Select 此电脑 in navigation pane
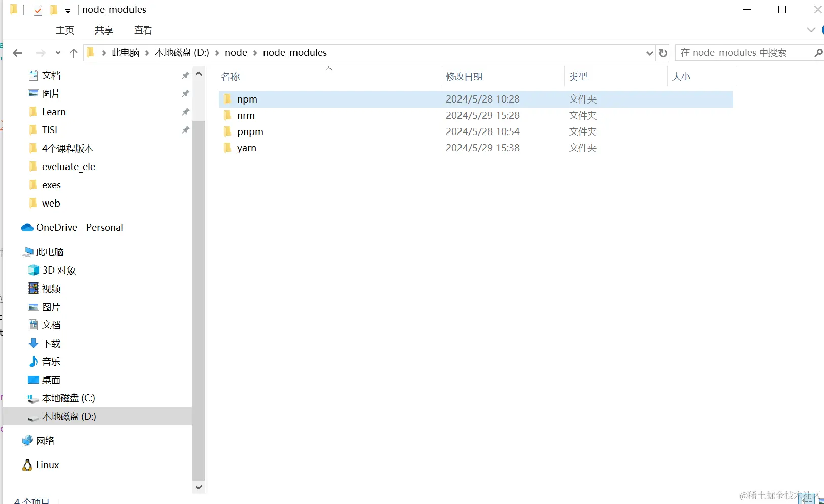824x504 pixels. coord(50,252)
